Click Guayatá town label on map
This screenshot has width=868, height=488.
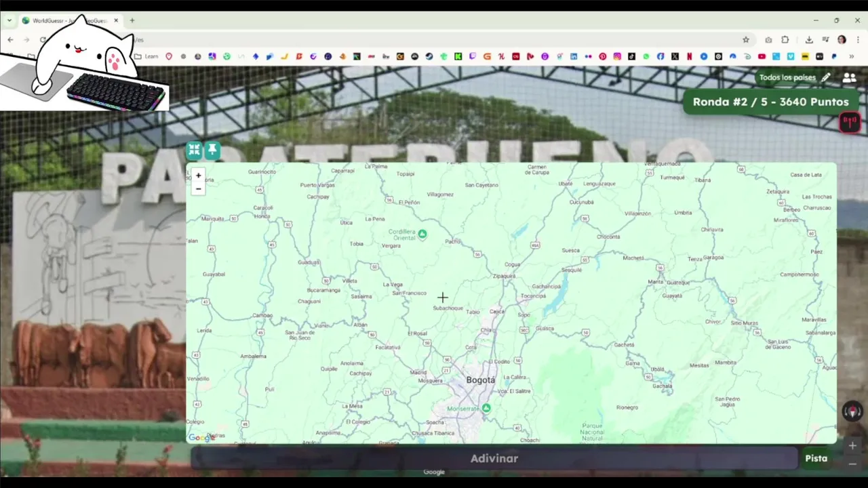[672, 296]
